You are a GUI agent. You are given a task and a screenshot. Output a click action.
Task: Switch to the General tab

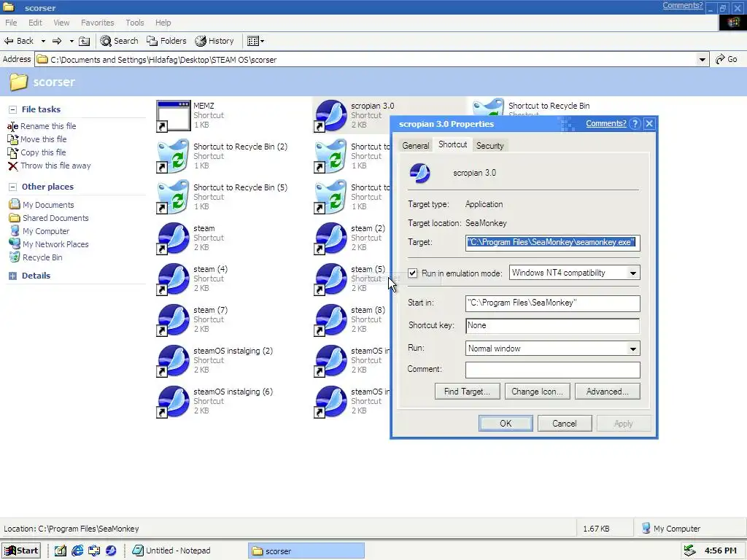click(x=415, y=146)
